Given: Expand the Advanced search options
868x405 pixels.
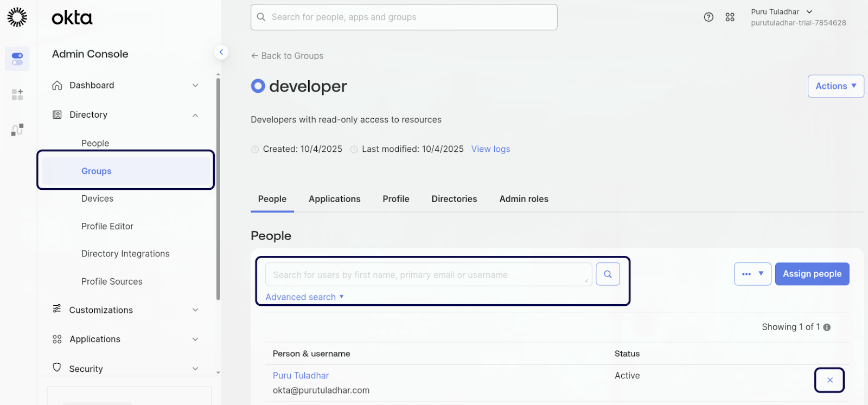Looking at the screenshot, I should tap(304, 297).
